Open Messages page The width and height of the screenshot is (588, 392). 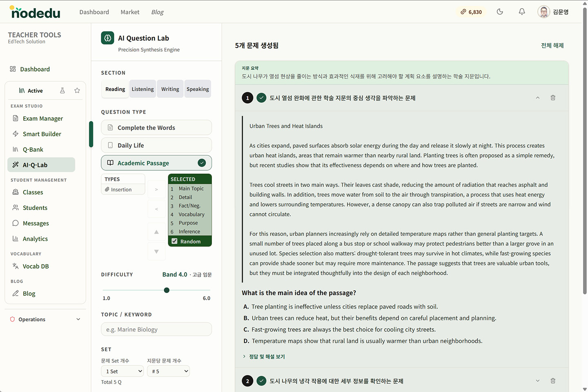[x=41, y=223]
